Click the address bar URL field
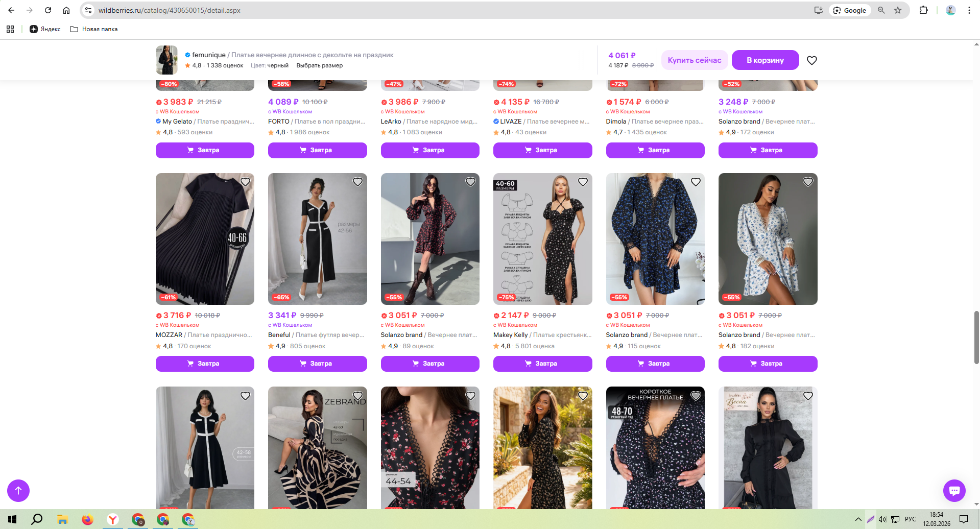 (x=449, y=10)
